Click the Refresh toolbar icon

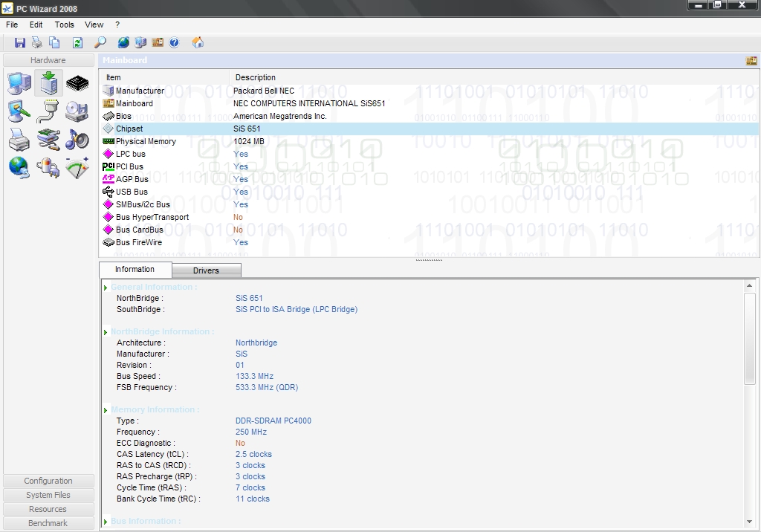click(77, 42)
